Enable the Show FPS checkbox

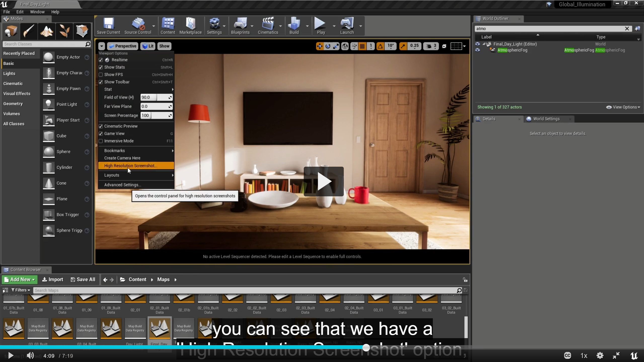coord(101,75)
